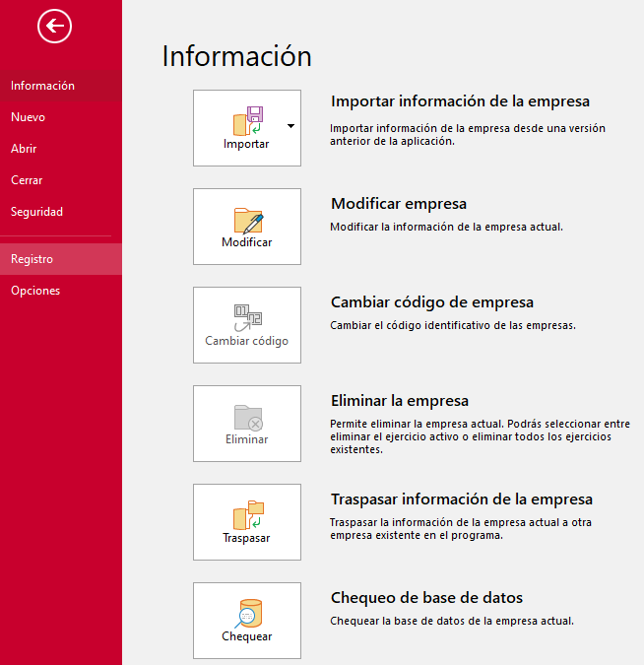Click the Chequear database magnifier icon
Screen dimensions: 644x665
point(247,613)
